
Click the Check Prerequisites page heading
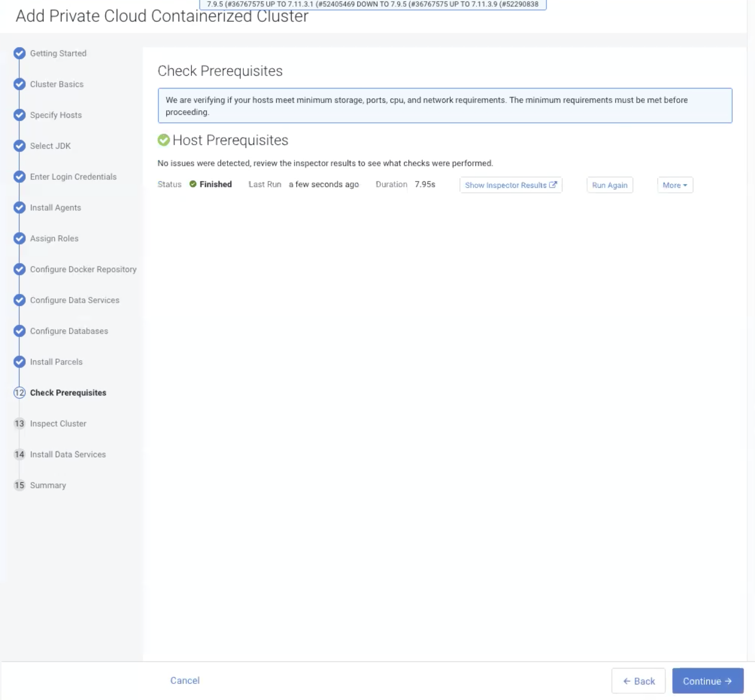click(220, 71)
